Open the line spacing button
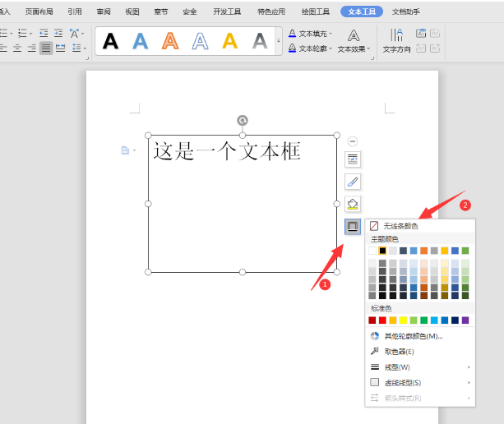Image resolution: width=504 pixels, height=424 pixels. pos(79,48)
